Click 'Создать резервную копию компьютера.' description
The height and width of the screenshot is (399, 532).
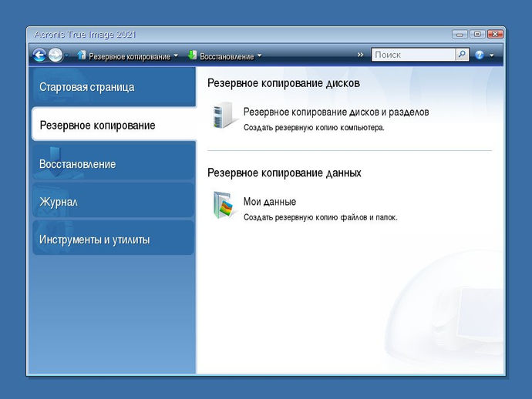tap(314, 128)
